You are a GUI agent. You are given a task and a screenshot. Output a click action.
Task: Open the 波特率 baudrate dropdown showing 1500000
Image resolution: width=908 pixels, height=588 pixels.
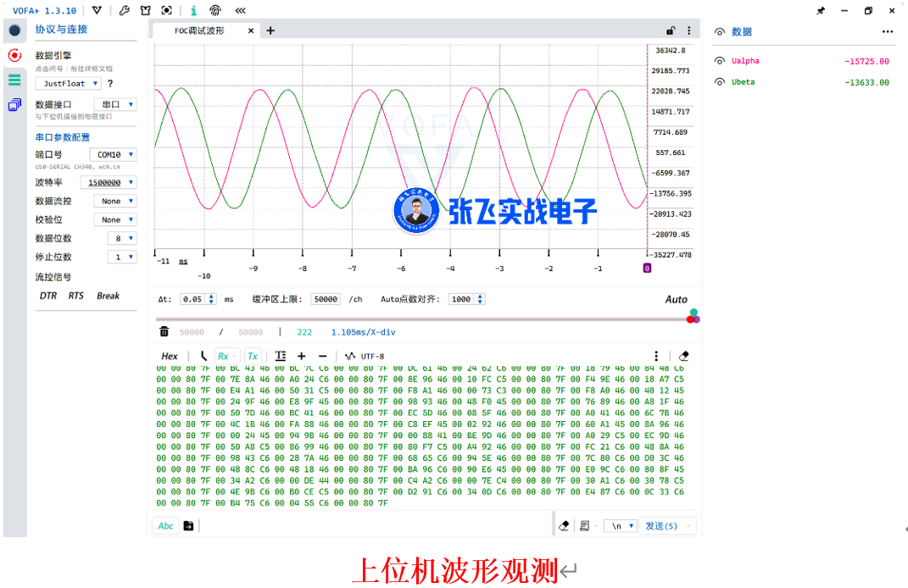[x=109, y=181]
